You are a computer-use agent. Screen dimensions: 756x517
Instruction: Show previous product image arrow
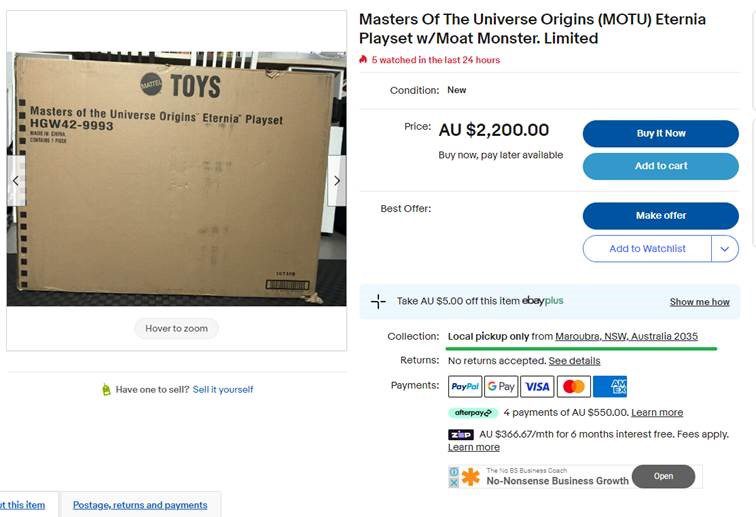pos(16,181)
